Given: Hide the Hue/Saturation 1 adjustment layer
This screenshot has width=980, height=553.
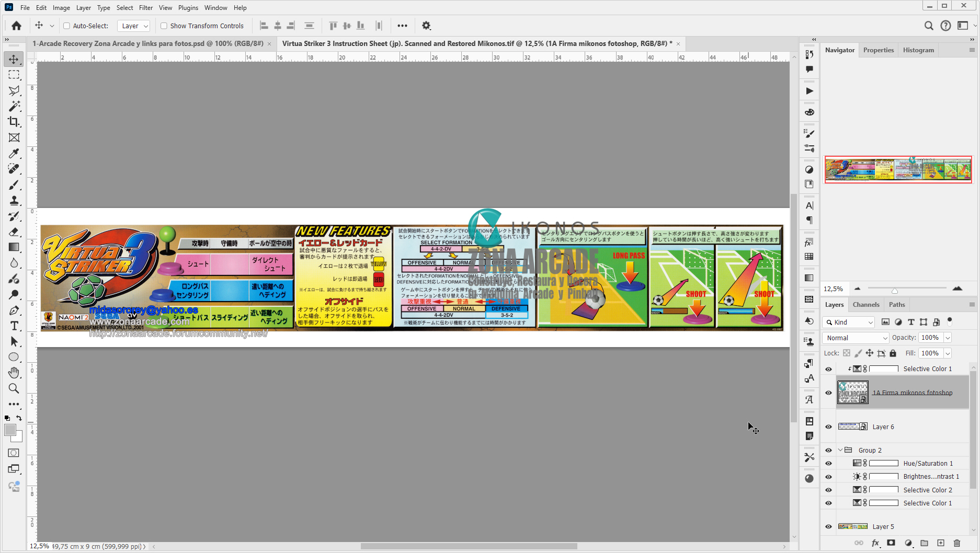Looking at the screenshot, I should click(x=828, y=463).
